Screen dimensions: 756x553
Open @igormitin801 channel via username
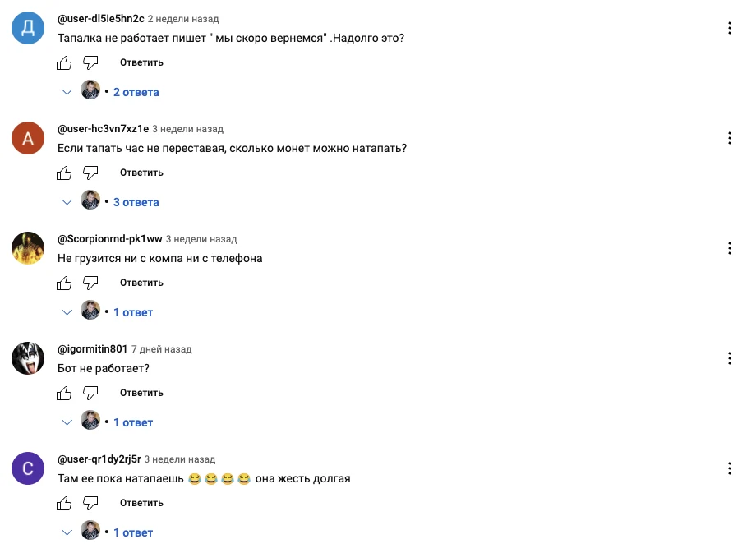[x=92, y=348]
